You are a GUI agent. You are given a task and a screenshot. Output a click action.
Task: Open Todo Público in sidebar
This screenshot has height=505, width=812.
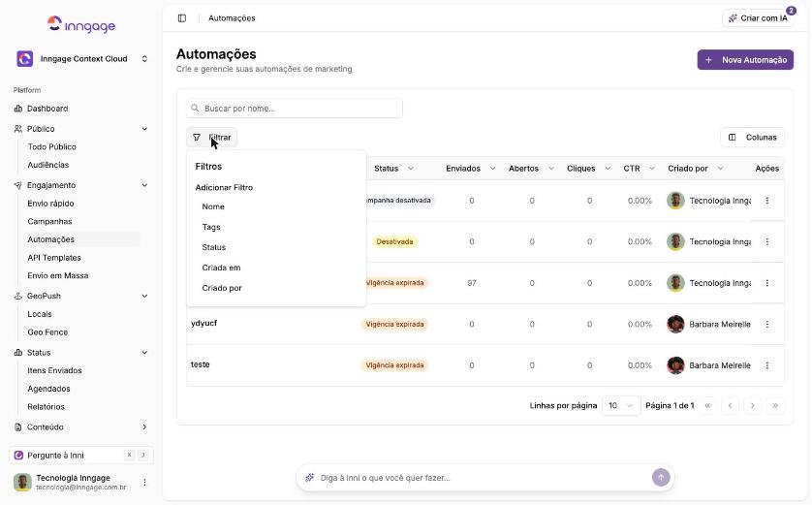[51, 146]
